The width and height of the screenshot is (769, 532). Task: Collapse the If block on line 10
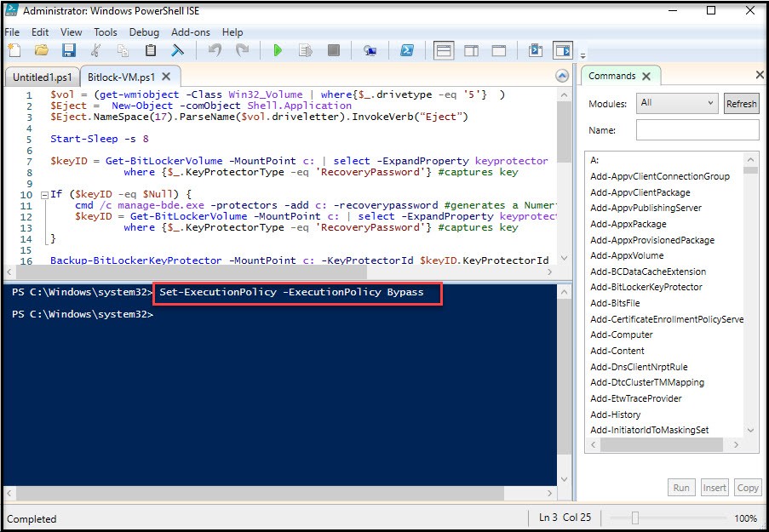44,195
